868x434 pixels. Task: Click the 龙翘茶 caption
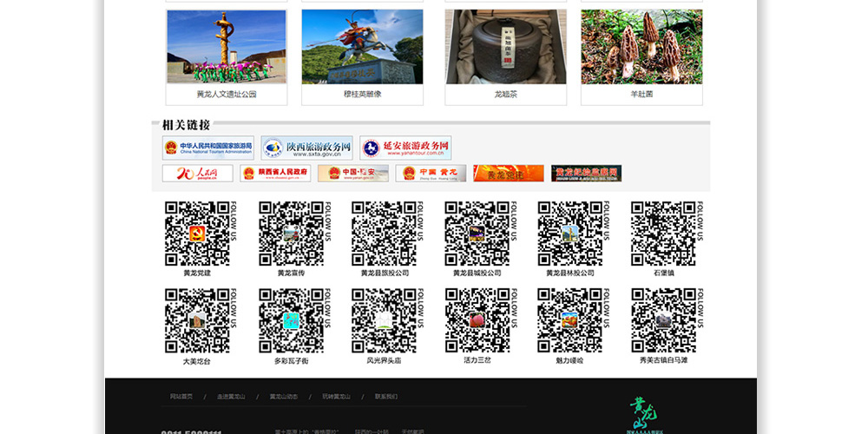point(505,94)
